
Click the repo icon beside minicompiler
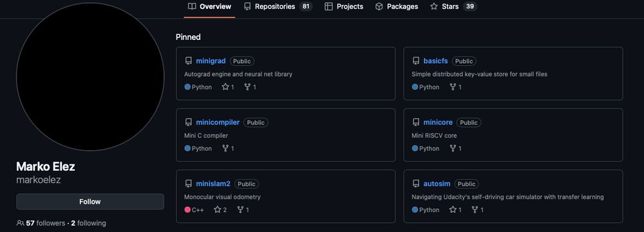pyautogui.click(x=189, y=122)
